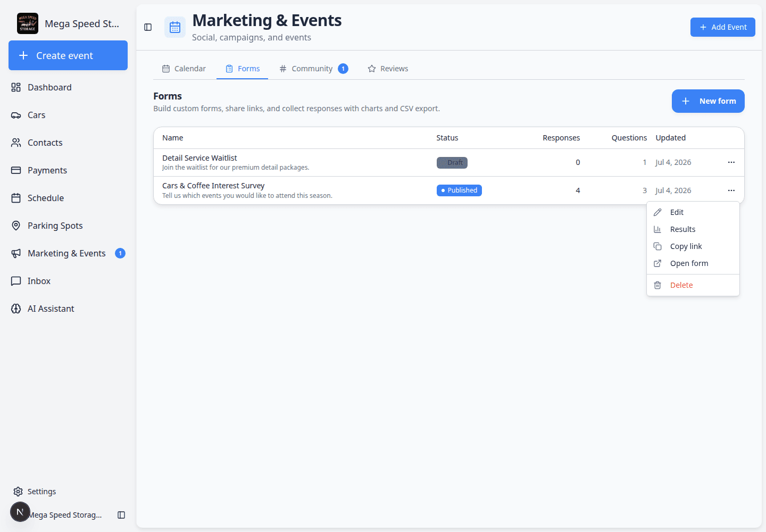Switch to the Reviews tab
The height and width of the screenshot is (532, 766).
point(388,69)
